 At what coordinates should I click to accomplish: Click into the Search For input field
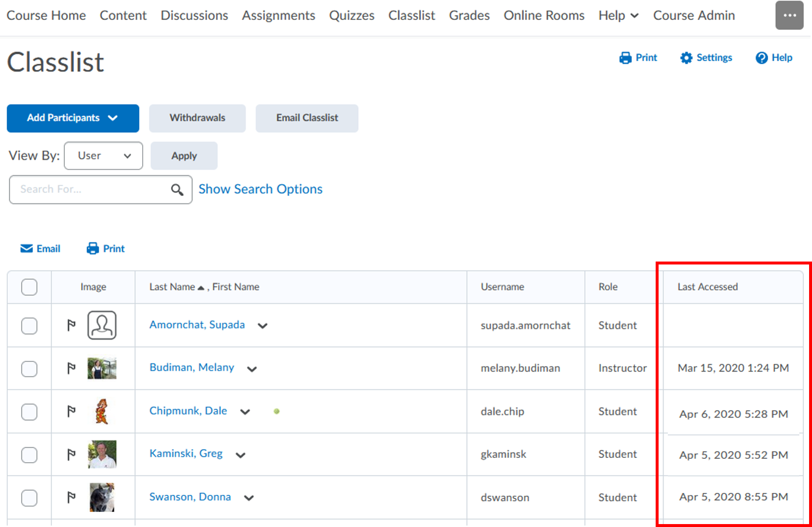tap(90, 190)
